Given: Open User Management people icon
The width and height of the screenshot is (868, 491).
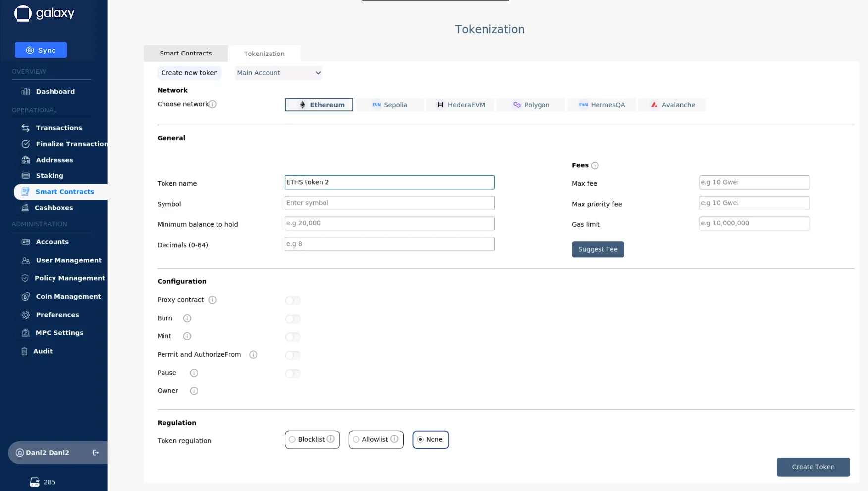Looking at the screenshot, I should click(x=26, y=260).
